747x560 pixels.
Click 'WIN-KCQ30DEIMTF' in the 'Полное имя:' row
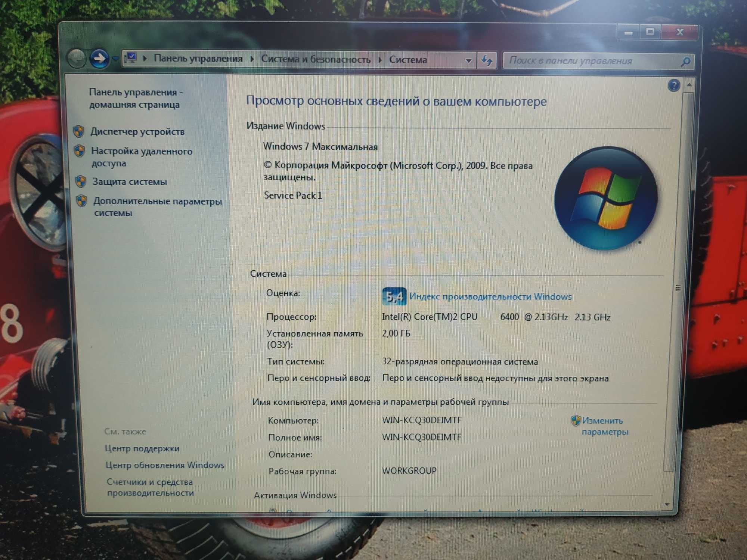[x=422, y=437]
